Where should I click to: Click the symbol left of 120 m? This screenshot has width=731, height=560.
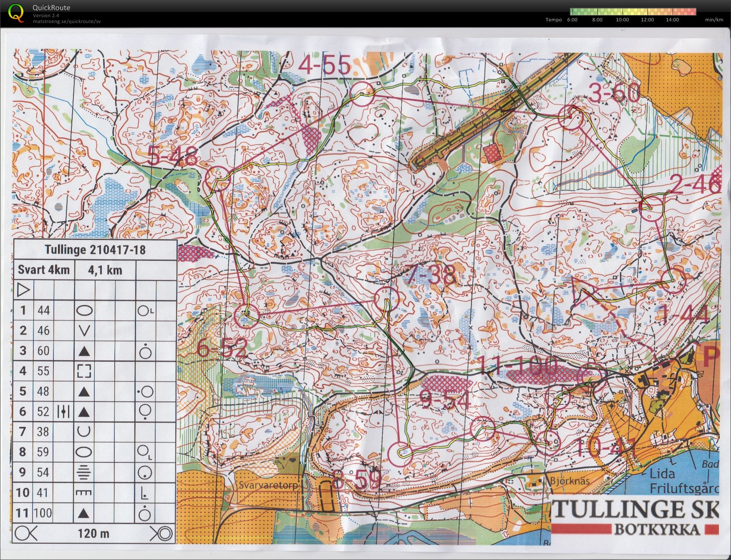tap(26, 533)
